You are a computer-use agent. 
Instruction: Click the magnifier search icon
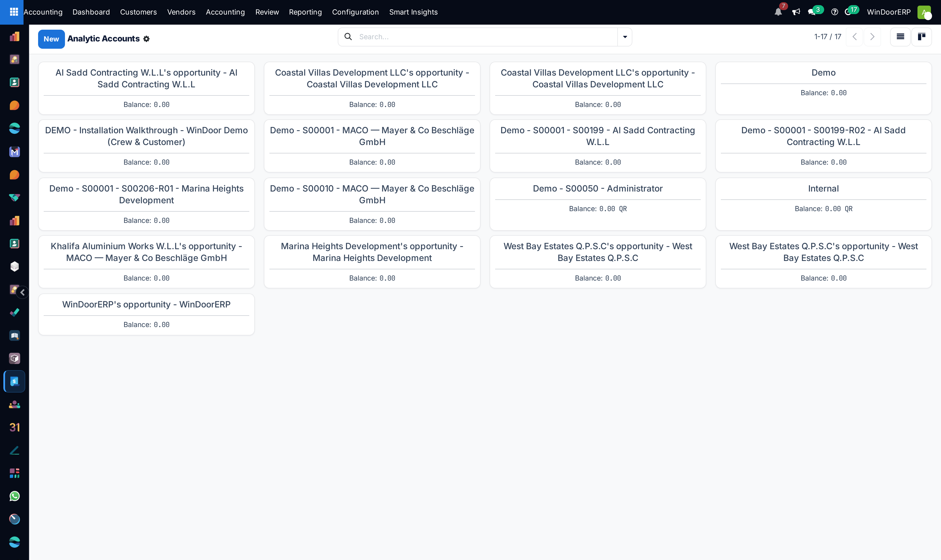[348, 37]
